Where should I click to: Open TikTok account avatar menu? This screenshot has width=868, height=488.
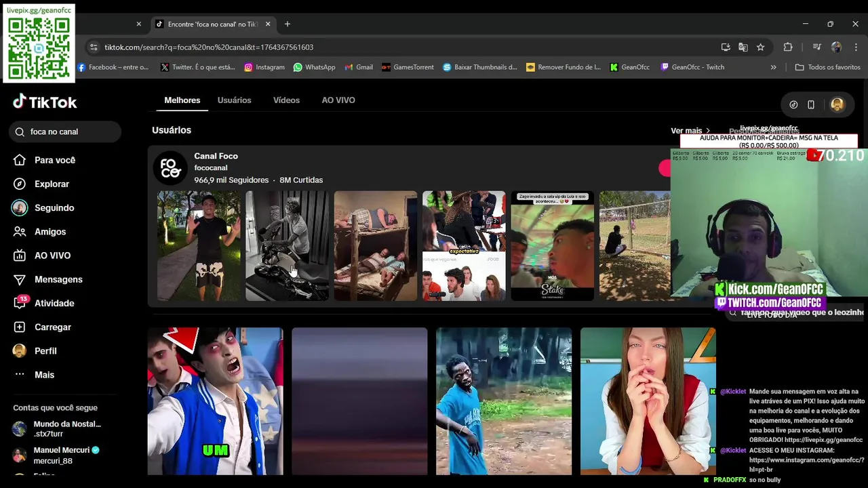click(x=837, y=104)
